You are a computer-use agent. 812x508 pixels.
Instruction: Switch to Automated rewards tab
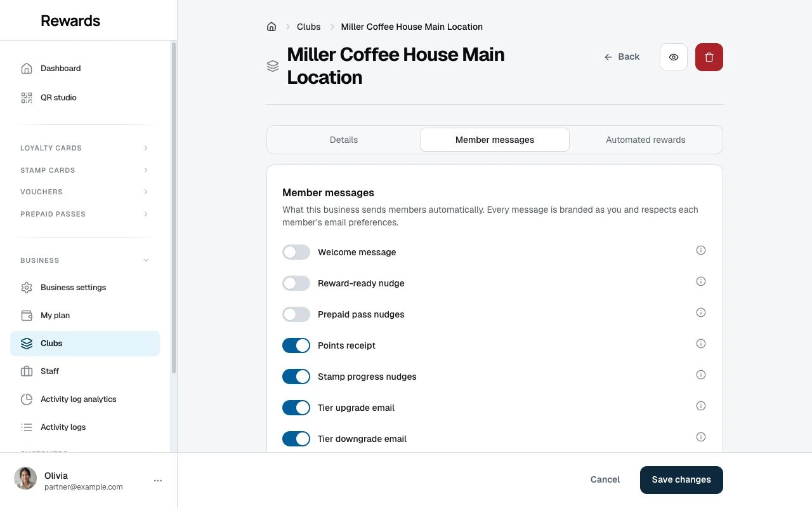(646, 140)
